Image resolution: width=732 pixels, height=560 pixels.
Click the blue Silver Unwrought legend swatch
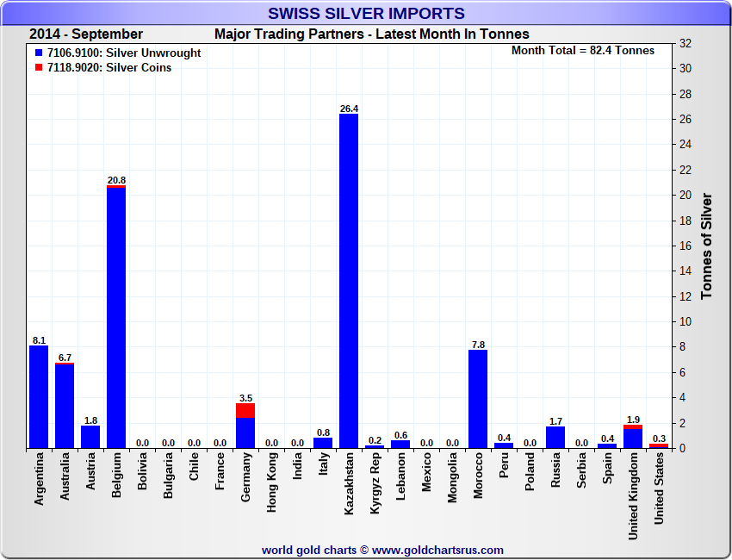click(x=38, y=53)
